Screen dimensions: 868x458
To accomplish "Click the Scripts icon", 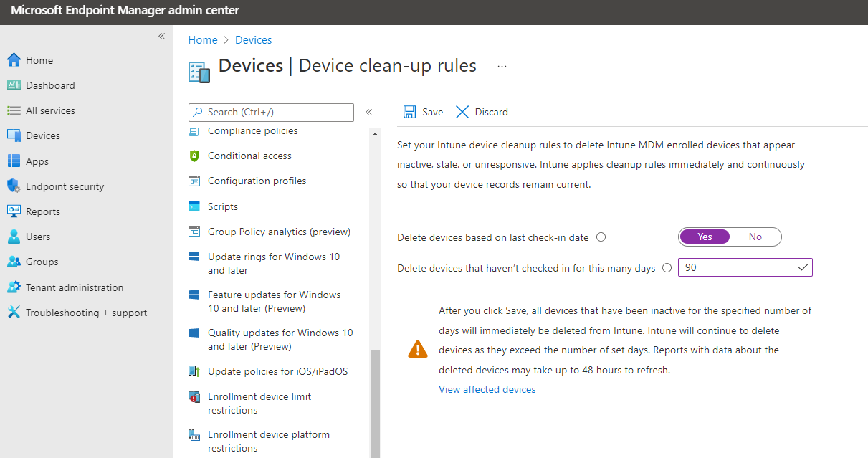I will click(x=194, y=206).
